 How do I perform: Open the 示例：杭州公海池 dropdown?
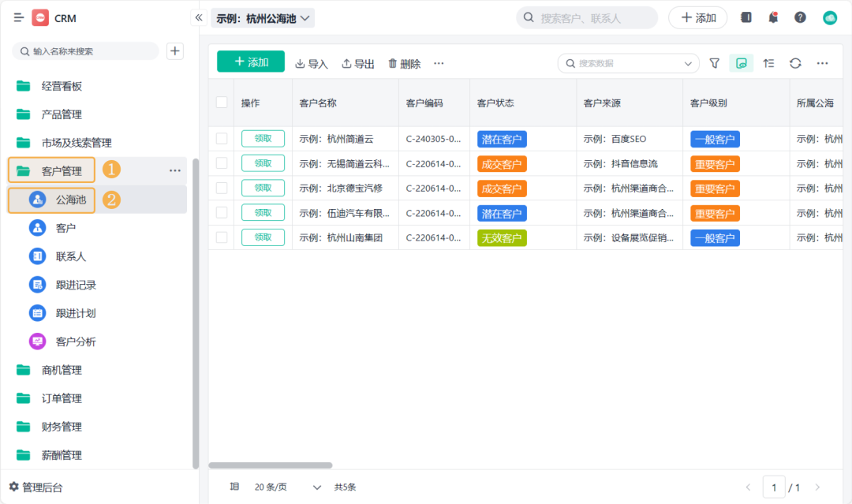click(263, 17)
